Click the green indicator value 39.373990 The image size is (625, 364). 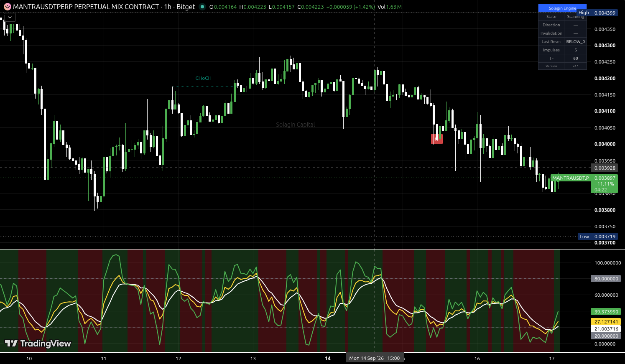[606, 312]
